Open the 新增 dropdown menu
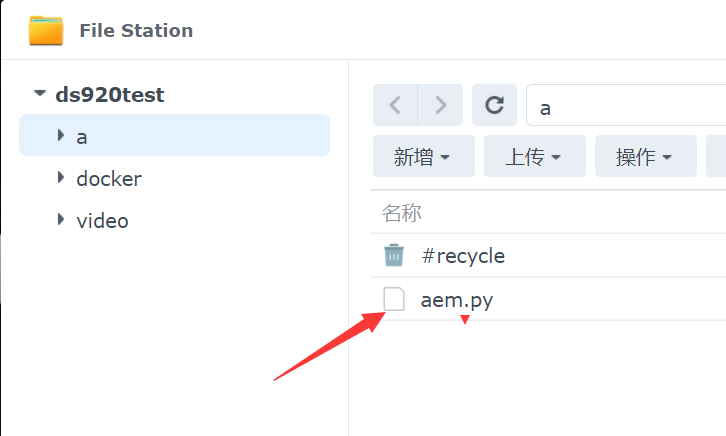726x436 pixels. click(x=421, y=157)
